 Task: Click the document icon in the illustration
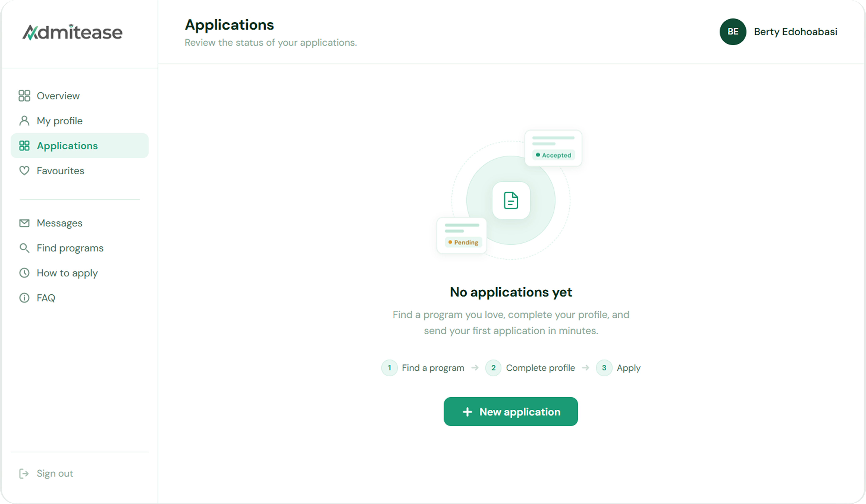tap(511, 200)
